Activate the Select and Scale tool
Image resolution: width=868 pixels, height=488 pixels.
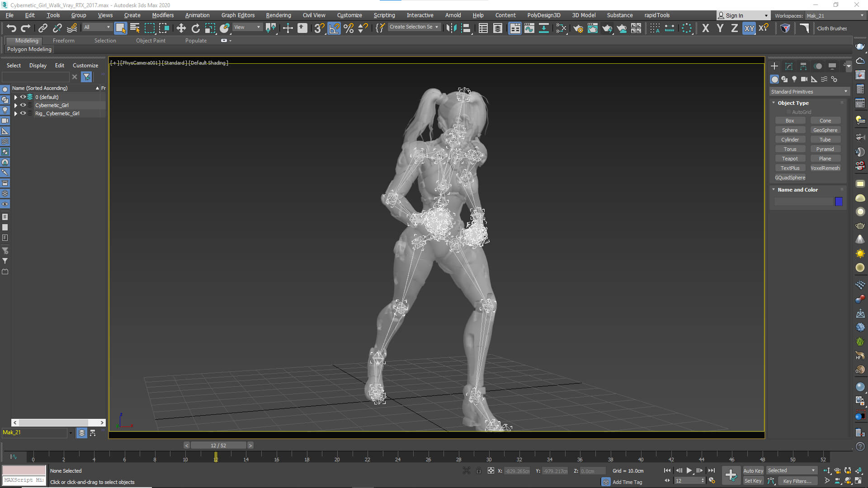point(210,28)
